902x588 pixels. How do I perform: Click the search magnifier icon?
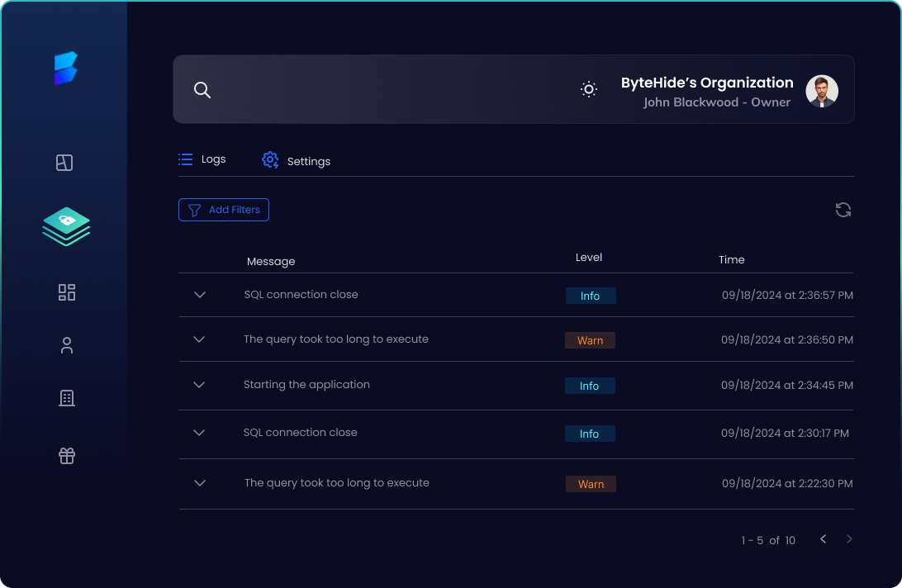pos(202,90)
